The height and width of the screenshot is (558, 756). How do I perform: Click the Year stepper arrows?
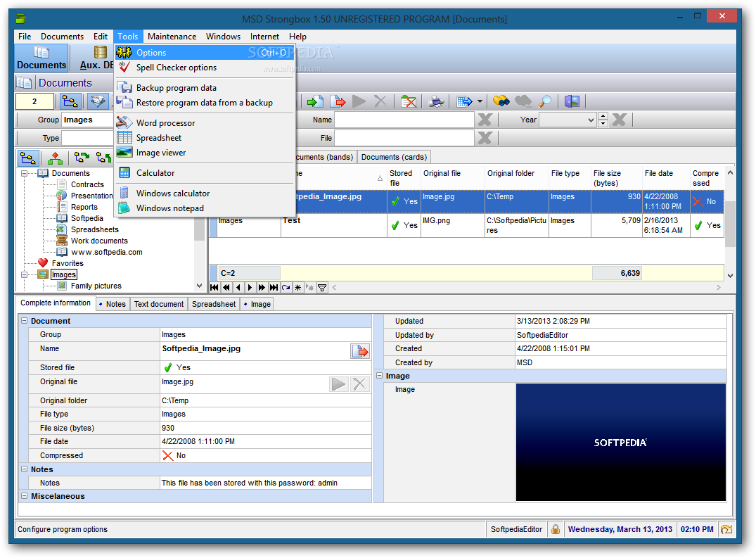[603, 120]
